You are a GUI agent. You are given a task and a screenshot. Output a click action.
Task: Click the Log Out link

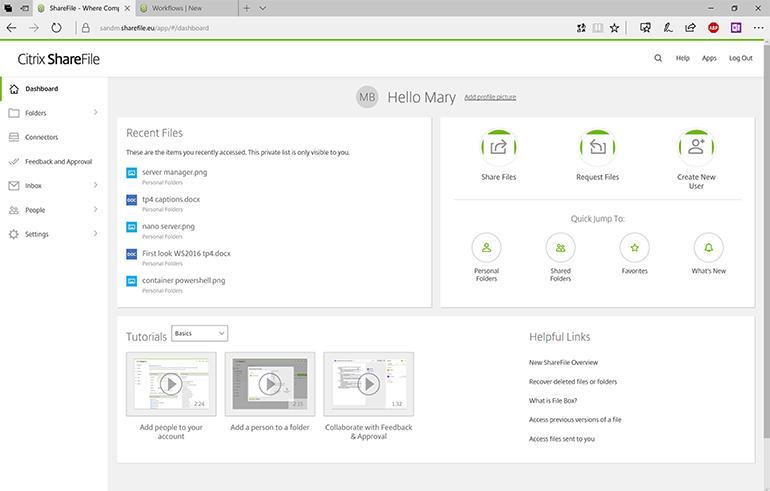pyautogui.click(x=741, y=58)
